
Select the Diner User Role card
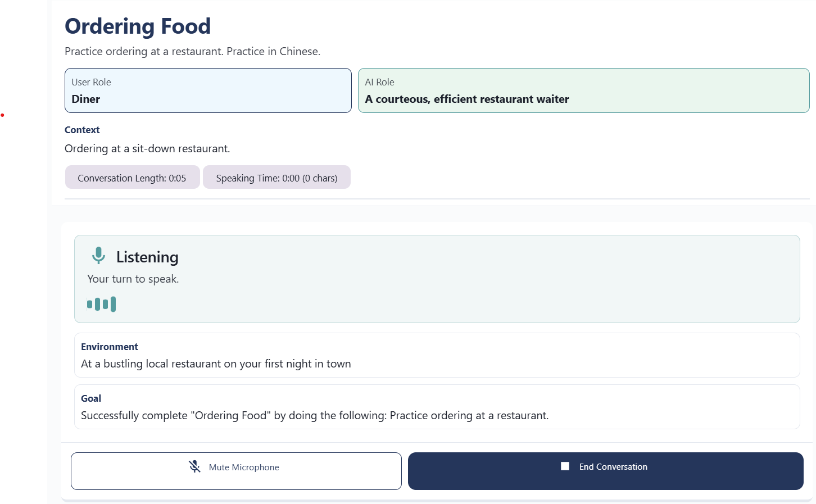pos(208,90)
